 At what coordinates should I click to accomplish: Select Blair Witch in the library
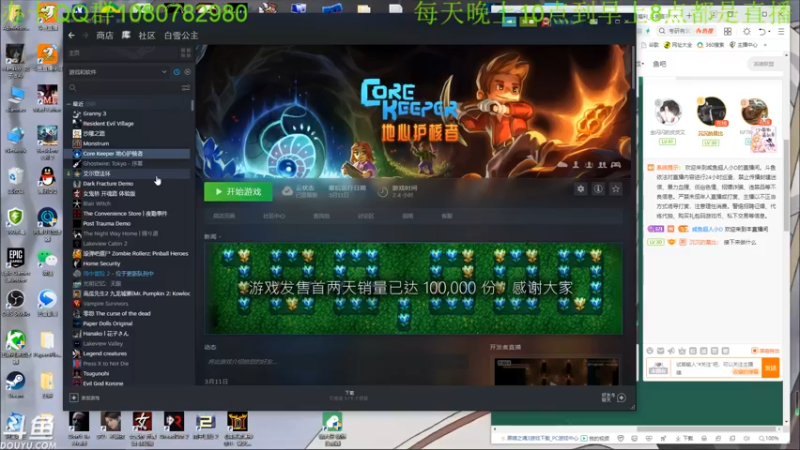[96, 204]
